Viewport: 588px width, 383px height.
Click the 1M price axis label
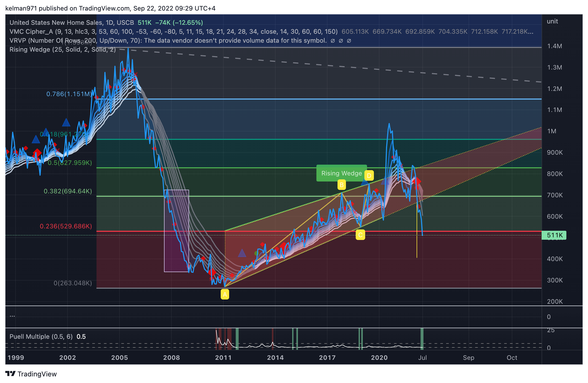[552, 131]
